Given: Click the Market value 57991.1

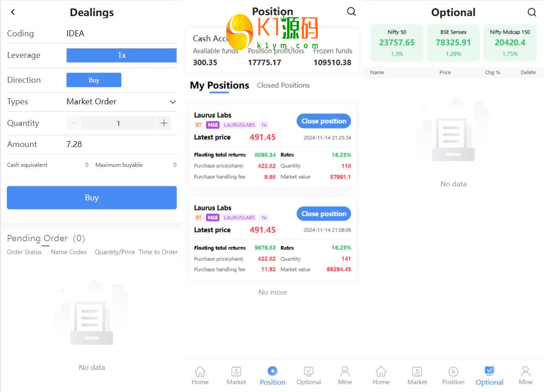Looking at the screenshot, I should (340, 177).
